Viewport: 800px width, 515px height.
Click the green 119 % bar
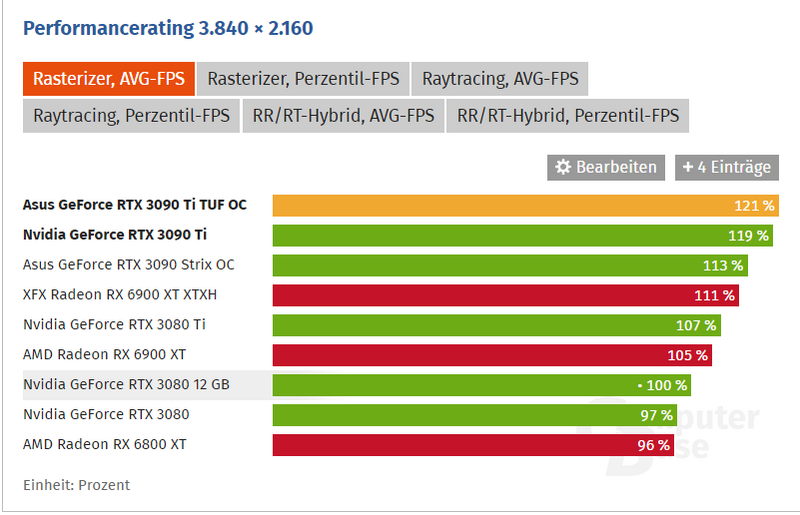click(522, 235)
